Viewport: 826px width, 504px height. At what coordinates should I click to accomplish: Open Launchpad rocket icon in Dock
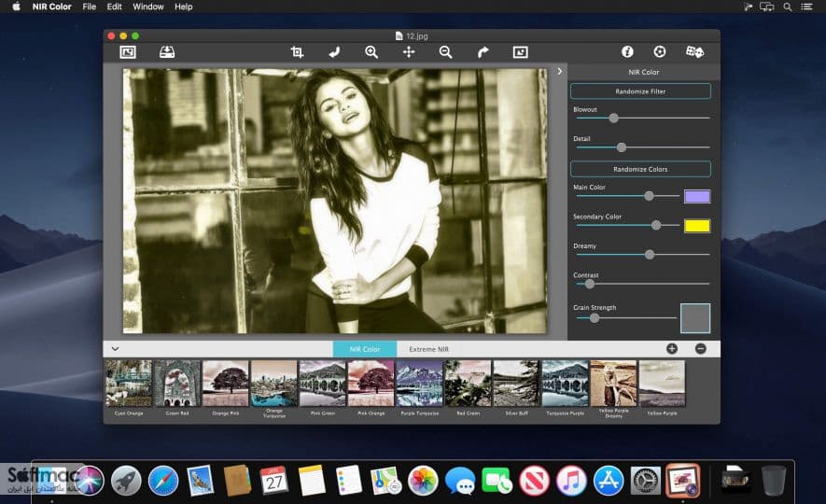(126, 481)
